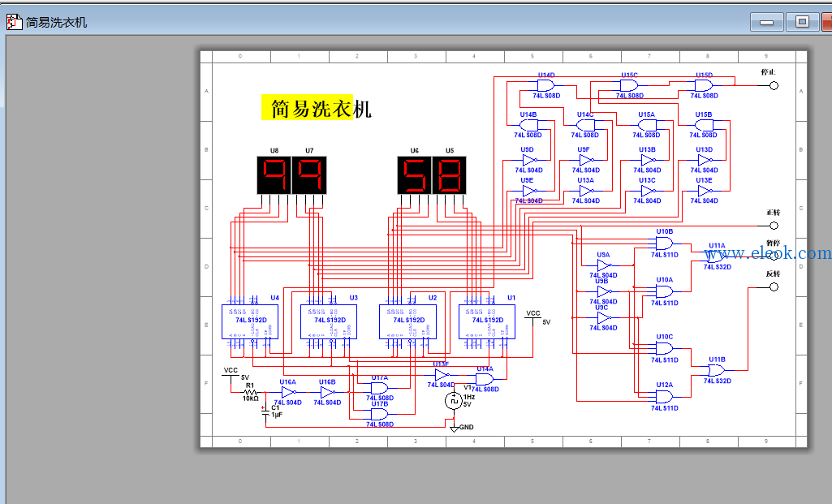Select the U4 74LS192D counter chip
This screenshot has width=832, height=504.
tap(250, 321)
